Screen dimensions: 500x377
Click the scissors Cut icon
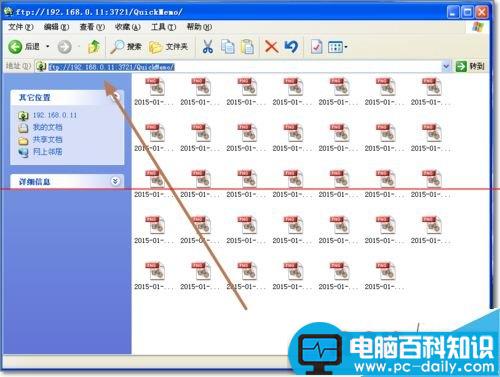pyautogui.click(x=208, y=47)
